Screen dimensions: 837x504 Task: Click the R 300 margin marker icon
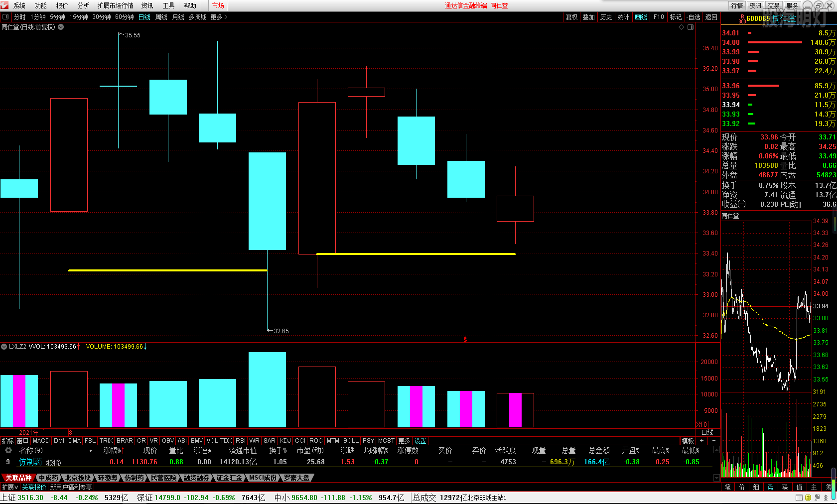[742, 19]
